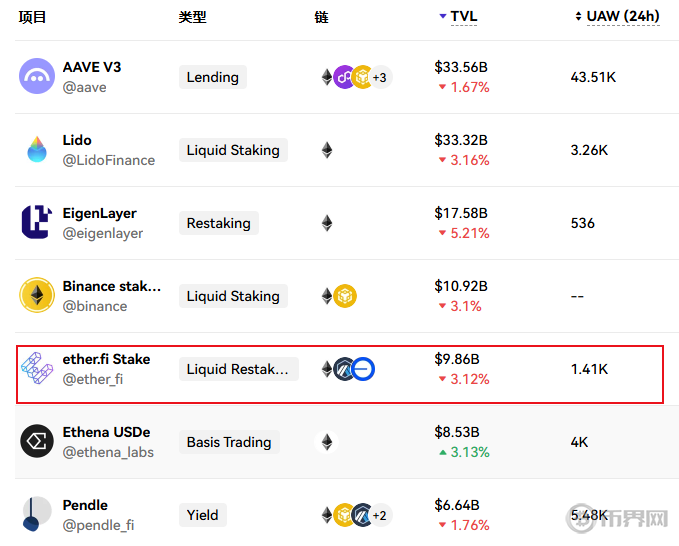Screen dimensions: 679x546
Task: Expand the +2 chains badge for Pendle
Action: [380, 515]
